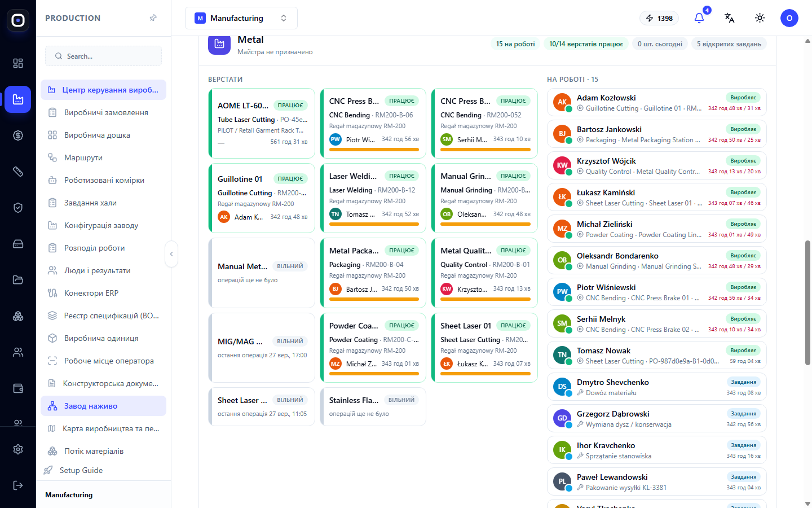Open the wallet icon in left rail
812x508 pixels.
point(18,388)
